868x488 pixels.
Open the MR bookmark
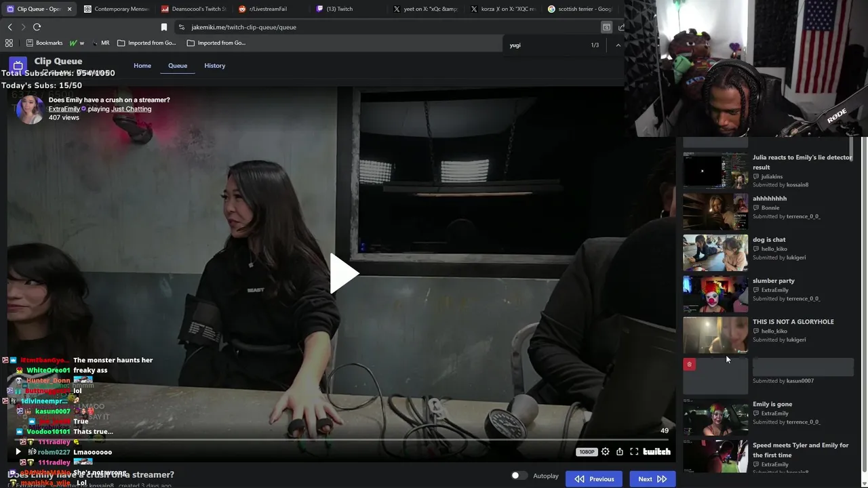point(100,43)
